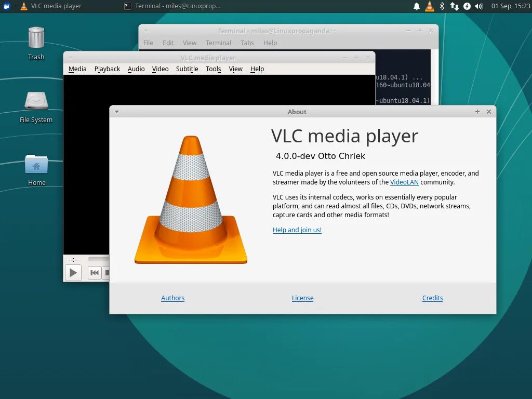Click the Credits link in About dialog
This screenshot has height=399, width=532.
(433, 298)
